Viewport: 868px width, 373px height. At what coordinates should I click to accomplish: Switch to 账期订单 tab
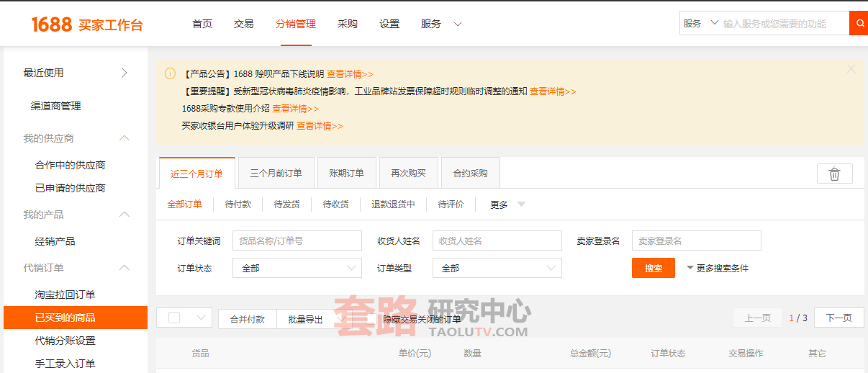(347, 174)
